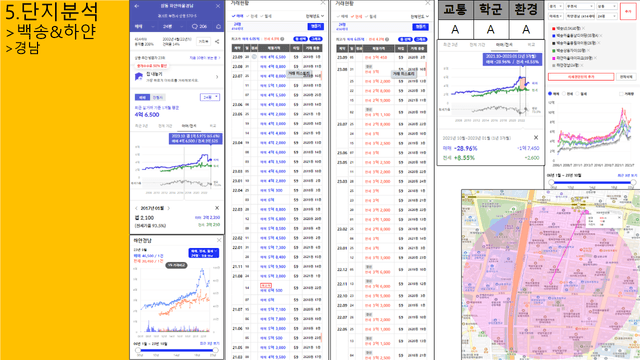Click the notification bell in the purple header
Viewport: 640px width, 360px height.
tap(218, 27)
